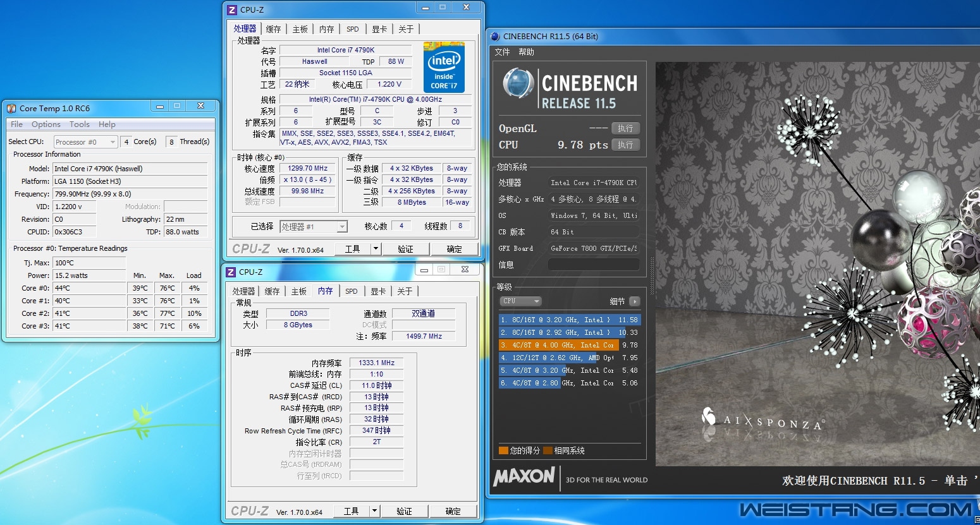Image resolution: width=980 pixels, height=525 pixels.
Task: Click the 相同系统 brown legend swatch
Action: [x=548, y=450]
